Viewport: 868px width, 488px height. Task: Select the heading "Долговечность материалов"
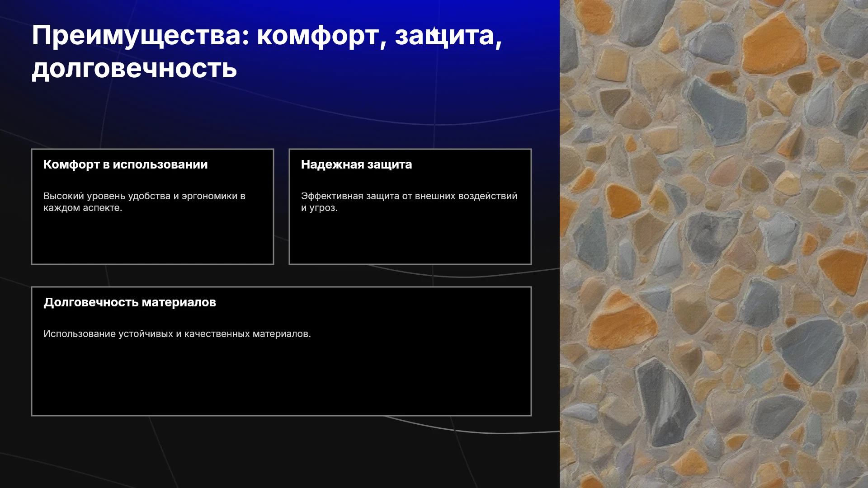[x=130, y=302]
